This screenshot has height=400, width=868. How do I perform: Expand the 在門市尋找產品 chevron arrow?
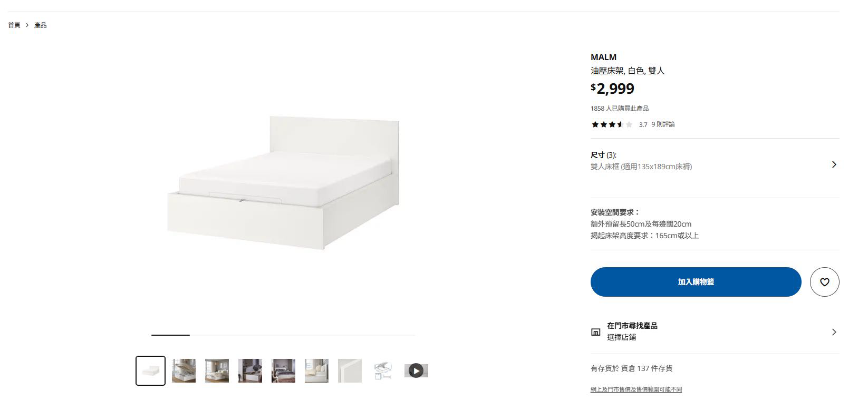pyautogui.click(x=834, y=332)
